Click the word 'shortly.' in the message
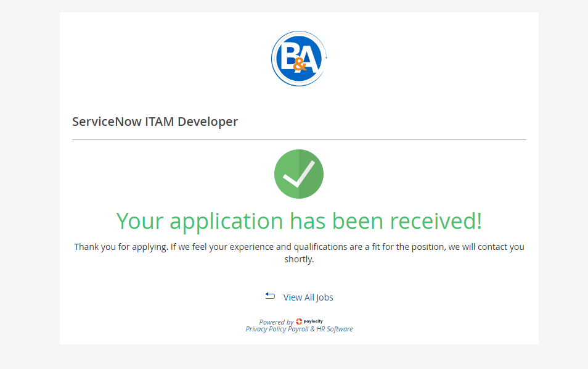 [x=299, y=259]
